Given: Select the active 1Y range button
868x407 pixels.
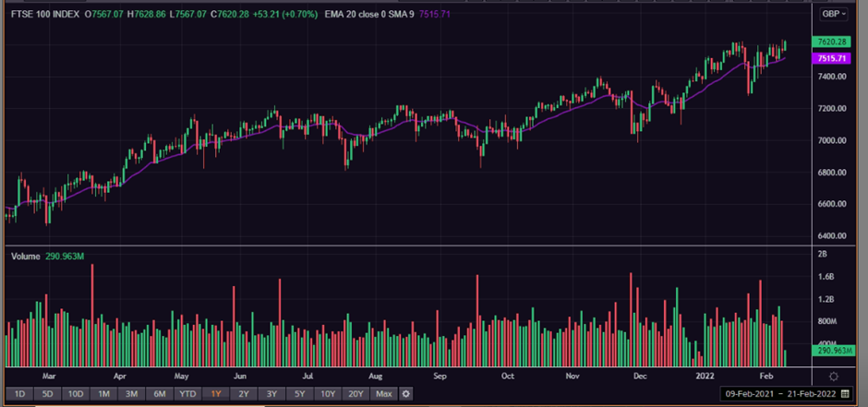Looking at the screenshot, I should point(216,394).
